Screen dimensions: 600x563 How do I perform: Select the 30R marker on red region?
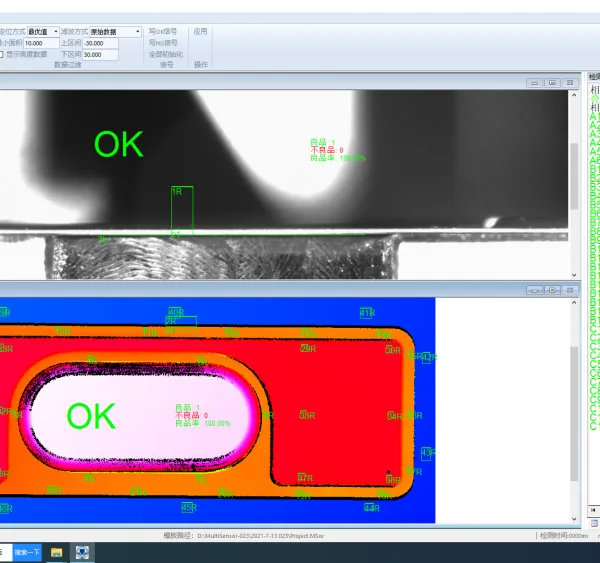pyautogui.click(x=393, y=350)
